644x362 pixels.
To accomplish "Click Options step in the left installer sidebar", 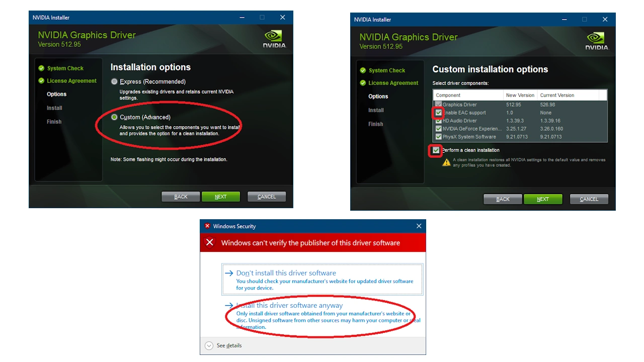I will click(57, 94).
